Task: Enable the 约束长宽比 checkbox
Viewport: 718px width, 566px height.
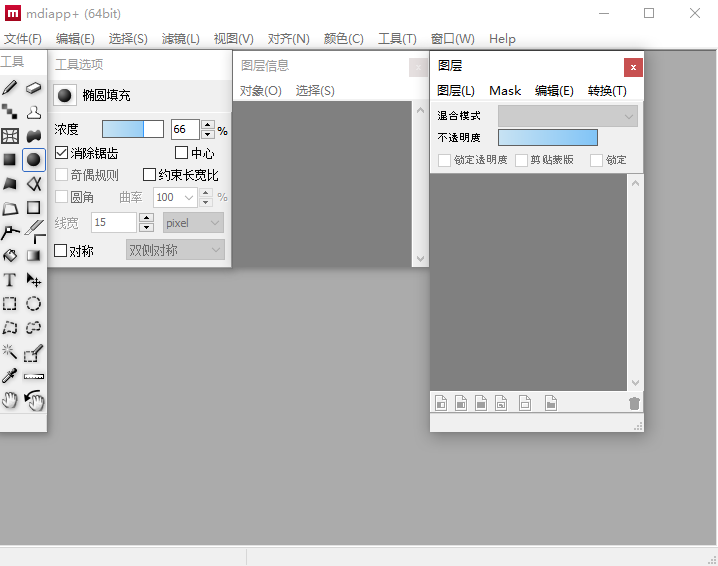Action: click(x=149, y=174)
